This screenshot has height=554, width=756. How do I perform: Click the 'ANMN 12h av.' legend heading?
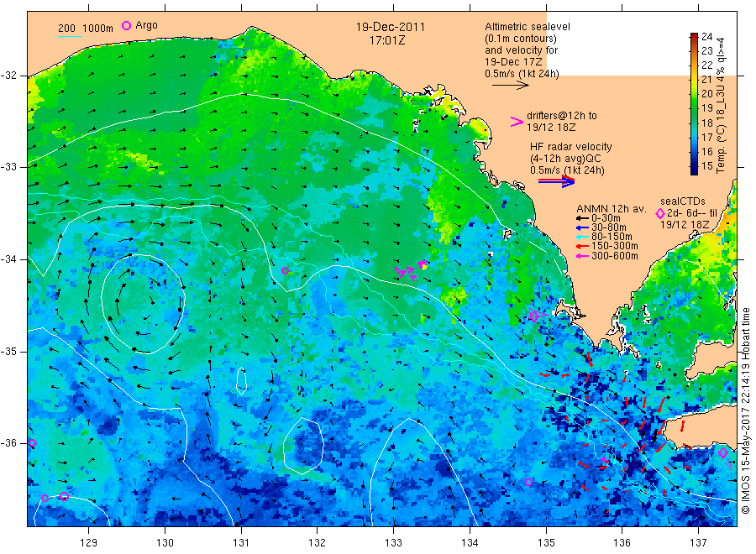611,209
